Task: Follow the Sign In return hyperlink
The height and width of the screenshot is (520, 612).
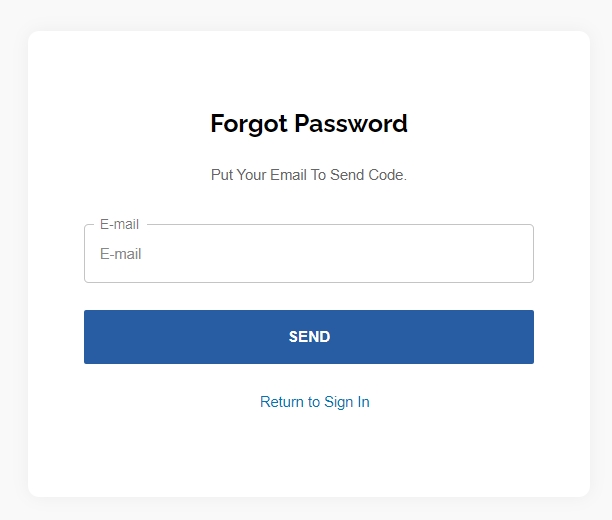Action: click(314, 402)
